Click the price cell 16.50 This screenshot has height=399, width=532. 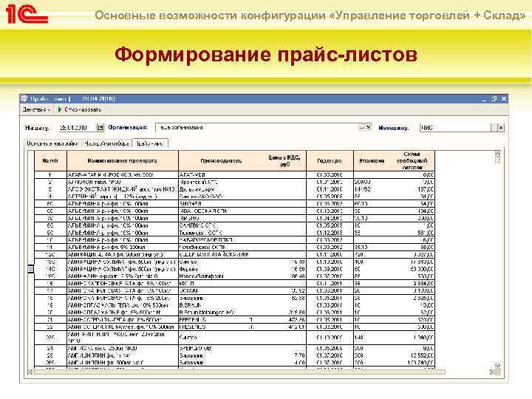298,269
